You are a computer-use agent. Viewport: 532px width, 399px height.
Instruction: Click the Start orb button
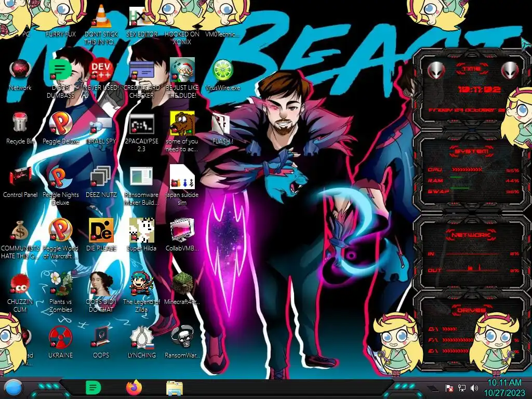pos(14,388)
